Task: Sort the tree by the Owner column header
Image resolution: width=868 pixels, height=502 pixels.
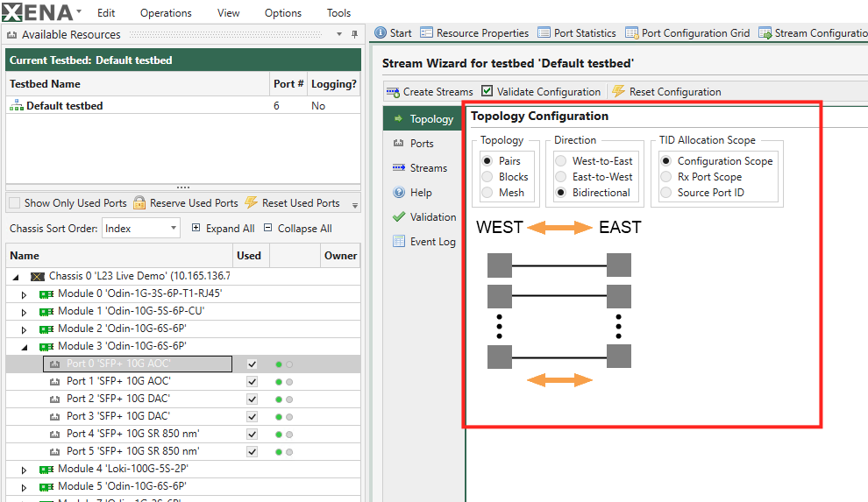Action: (x=340, y=256)
